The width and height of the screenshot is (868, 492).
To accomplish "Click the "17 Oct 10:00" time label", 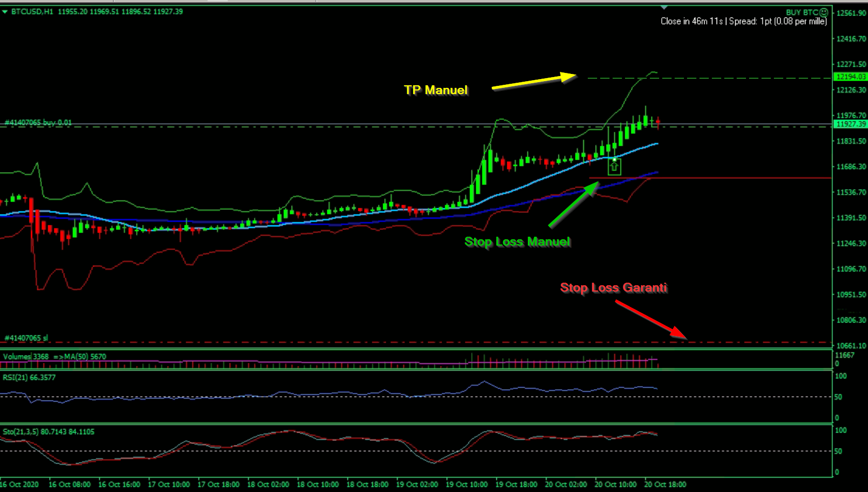I will pyautogui.click(x=169, y=485).
